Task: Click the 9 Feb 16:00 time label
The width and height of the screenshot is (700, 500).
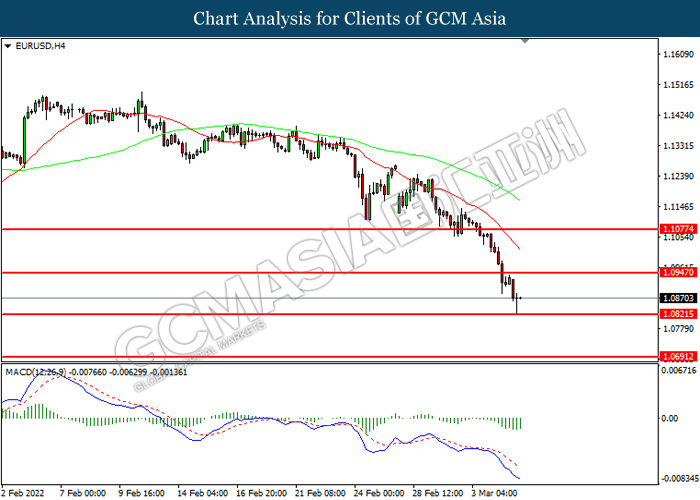Action: pos(141,493)
